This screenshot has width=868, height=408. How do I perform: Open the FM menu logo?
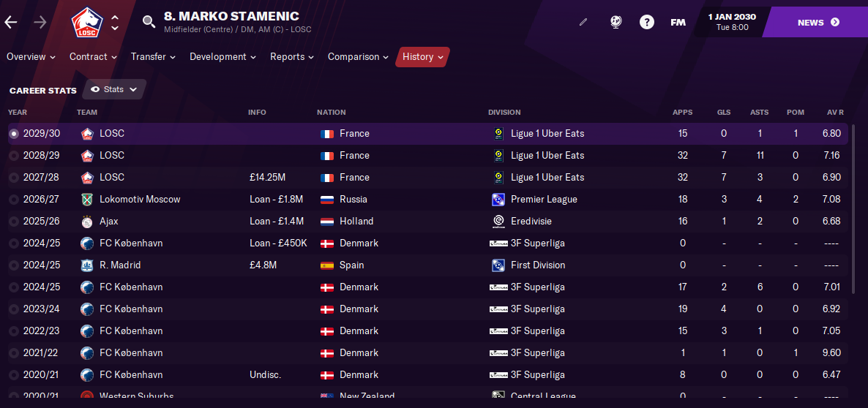point(678,23)
